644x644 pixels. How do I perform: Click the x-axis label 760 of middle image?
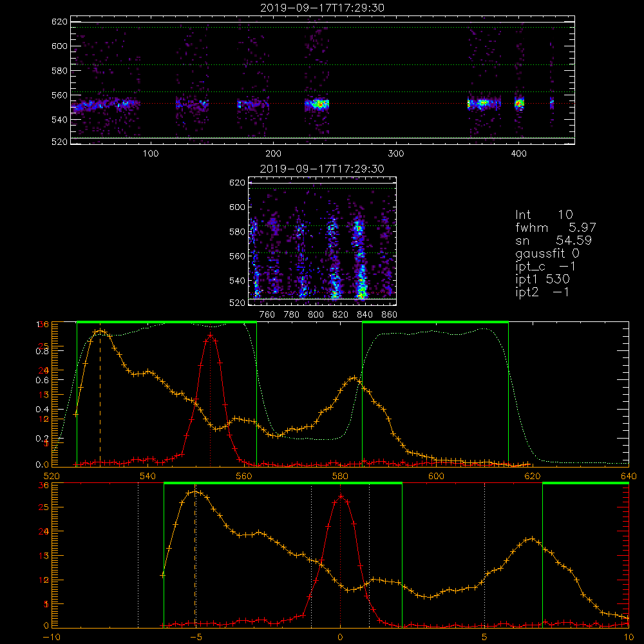click(267, 315)
